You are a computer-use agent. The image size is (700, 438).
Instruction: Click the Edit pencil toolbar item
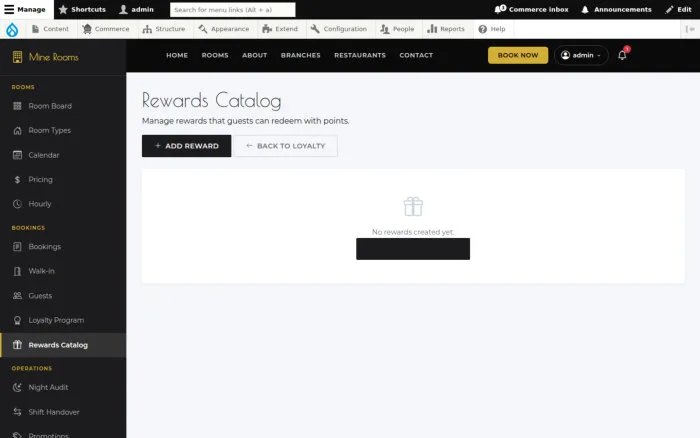click(x=678, y=9)
